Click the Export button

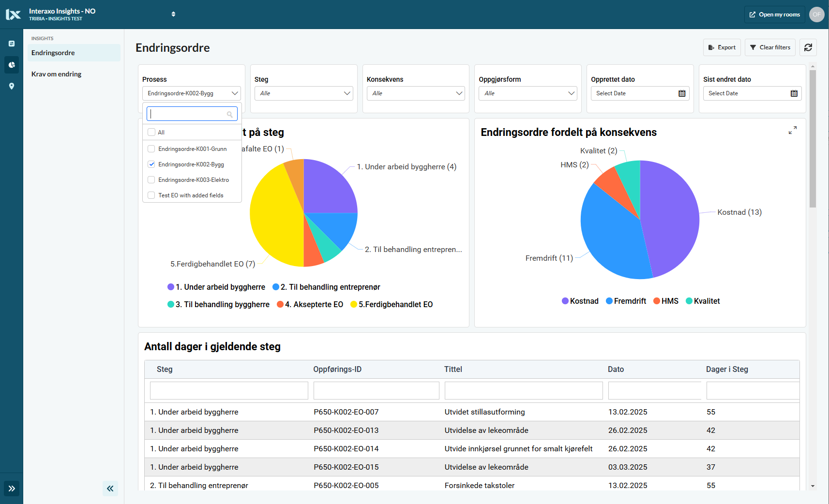(x=722, y=47)
